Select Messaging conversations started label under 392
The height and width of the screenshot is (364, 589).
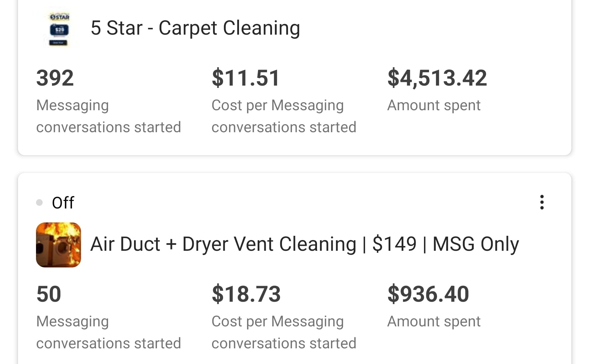pyautogui.click(x=108, y=116)
